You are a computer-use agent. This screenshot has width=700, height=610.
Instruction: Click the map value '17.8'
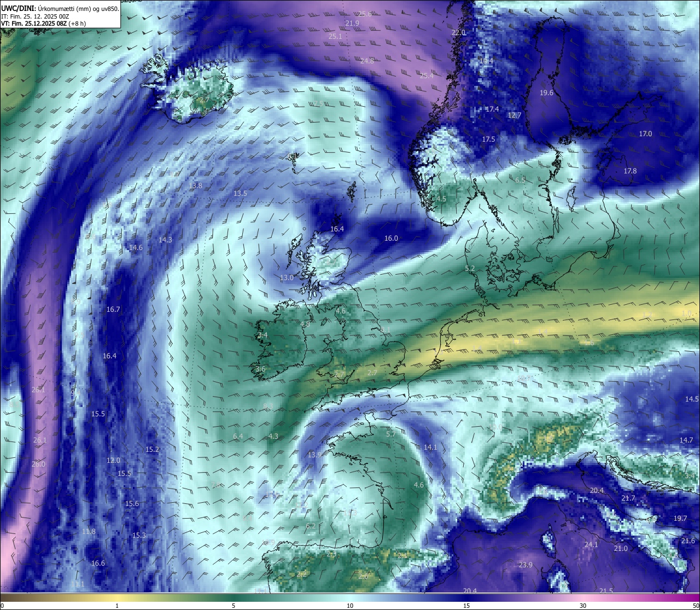(x=630, y=171)
